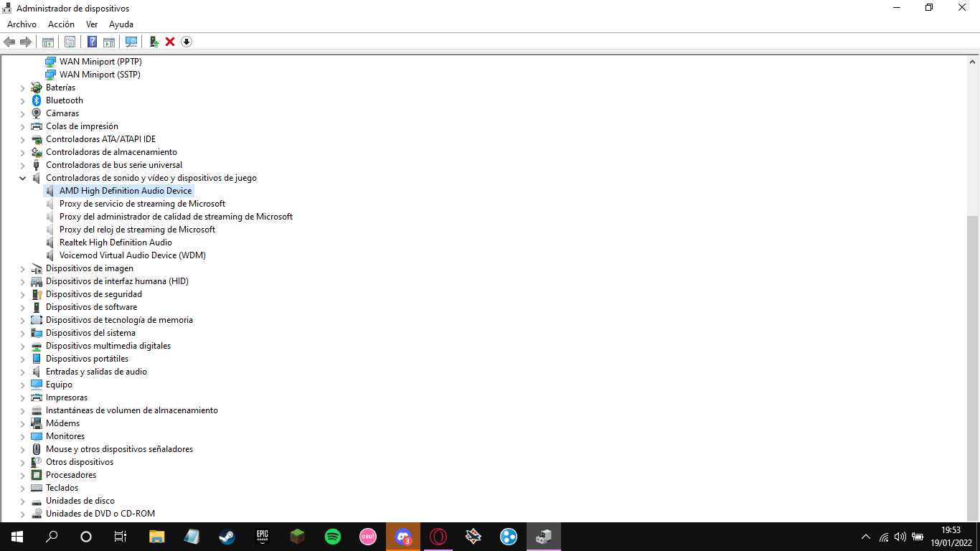Open the clock showing 19:53
The image size is (980, 551).
(951, 536)
